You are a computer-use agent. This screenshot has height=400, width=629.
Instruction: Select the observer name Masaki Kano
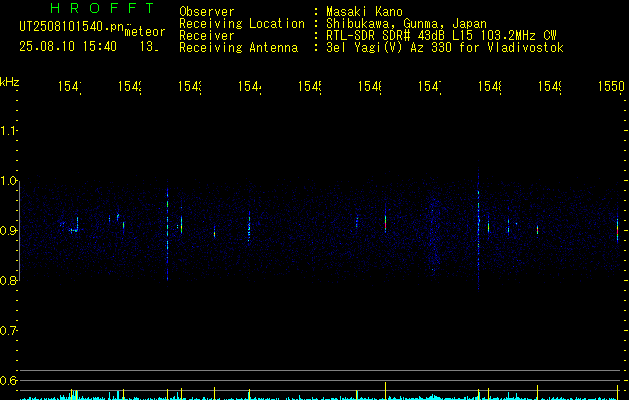(365, 11)
